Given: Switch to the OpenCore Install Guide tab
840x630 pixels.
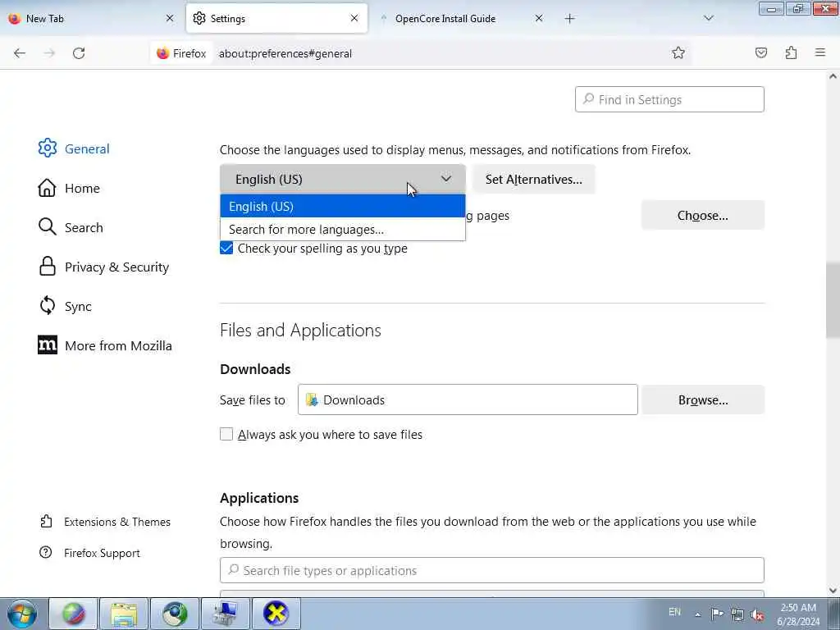Looking at the screenshot, I should pos(461,18).
